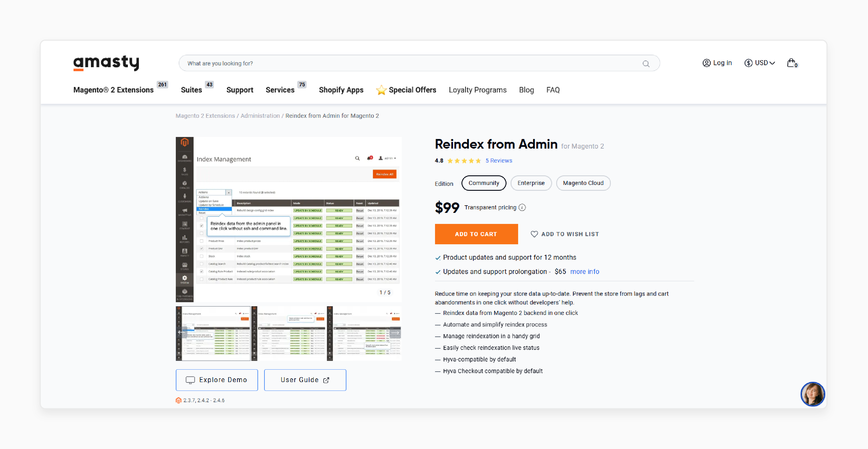
Task: Open the 5 Reviews link
Action: click(499, 161)
